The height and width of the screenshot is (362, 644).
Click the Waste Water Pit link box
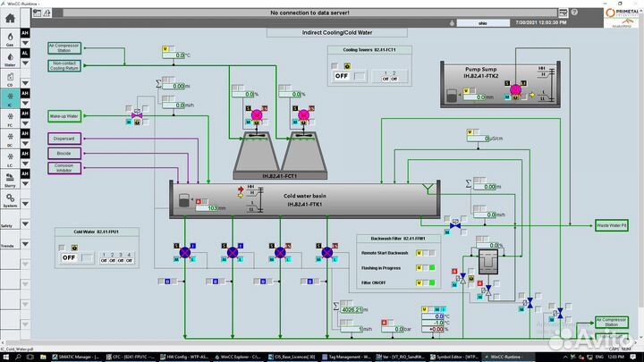[612, 225]
